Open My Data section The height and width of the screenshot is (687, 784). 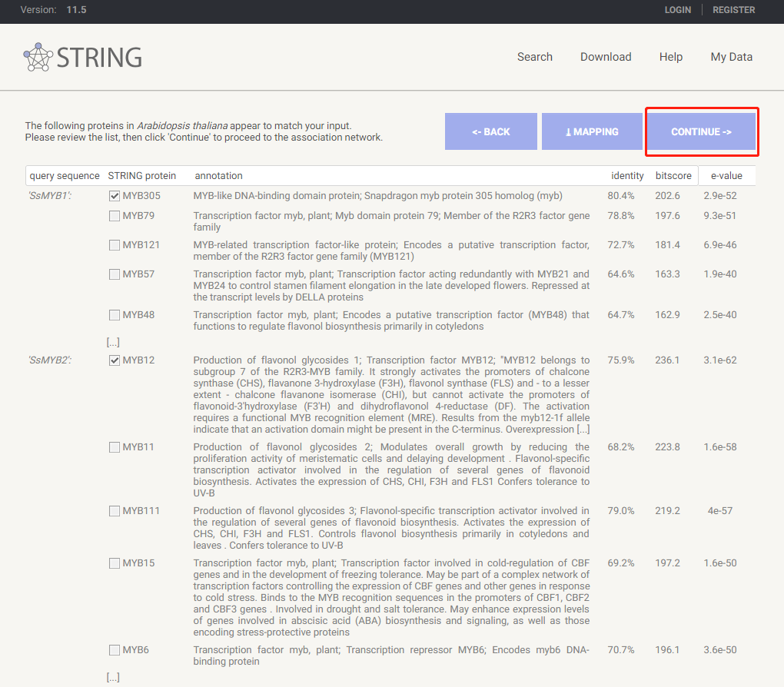(732, 57)
